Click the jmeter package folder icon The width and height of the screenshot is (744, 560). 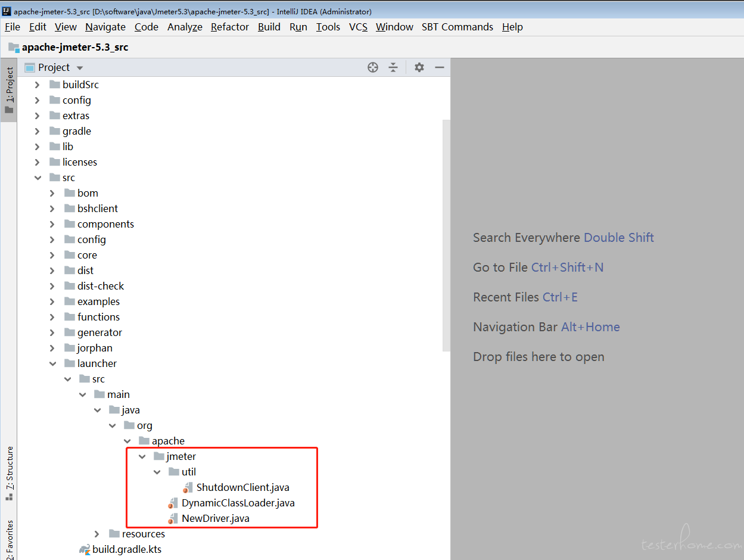point(158,456)
